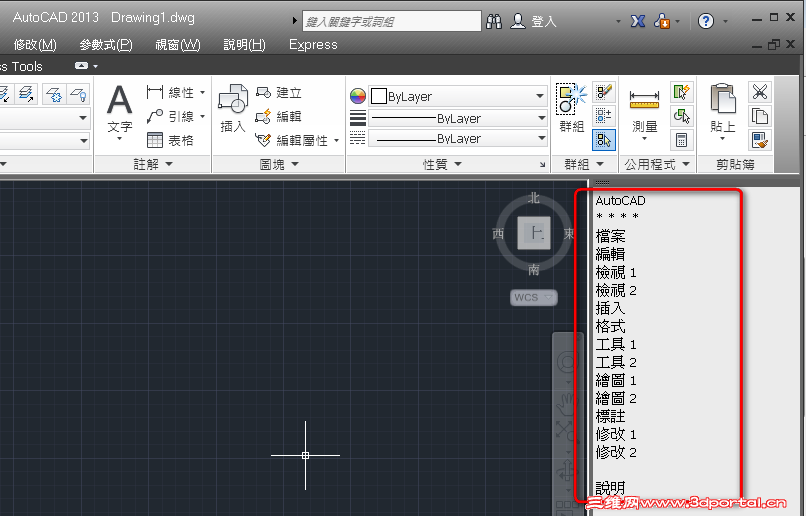Image resolution: width=806 pixels, height=516 pixels.
Task: Click the layer off lightbulb icon
Action: coord(78,94)
